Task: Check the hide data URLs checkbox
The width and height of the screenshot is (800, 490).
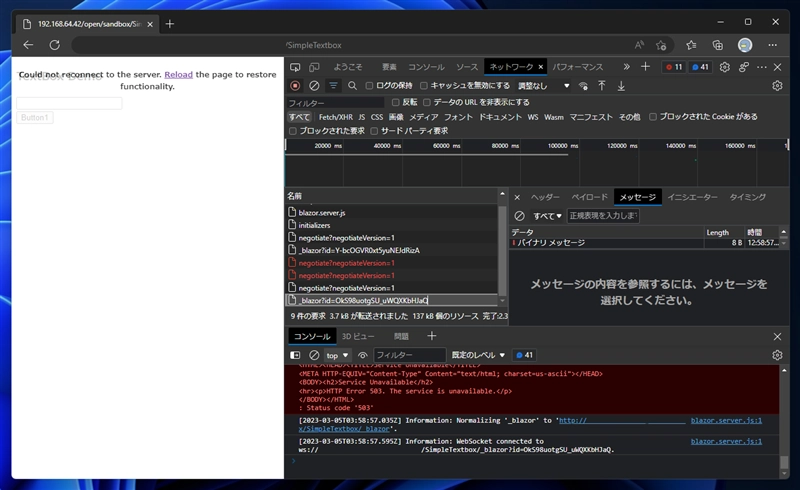Action: pyautogui.click(x=427, y=103)
